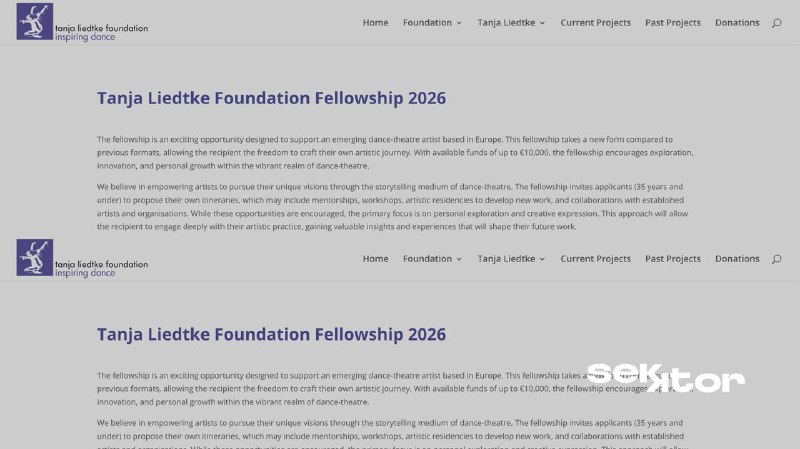This screenshot has width=800, height=449.
Task: Expand the Tanja Liedtke dropdown arrow in top header
Action: pos(542,23)
